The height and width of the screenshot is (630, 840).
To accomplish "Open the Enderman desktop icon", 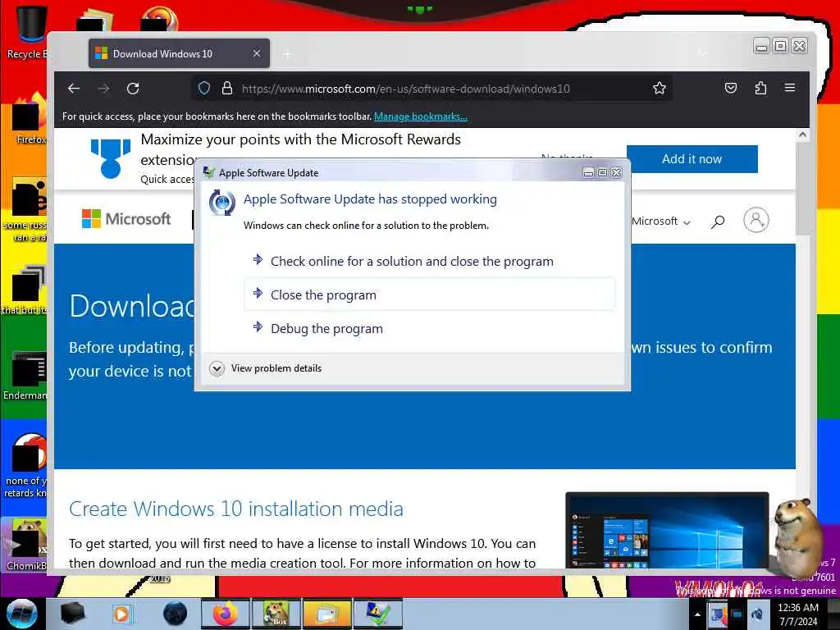I will [25, 375].
